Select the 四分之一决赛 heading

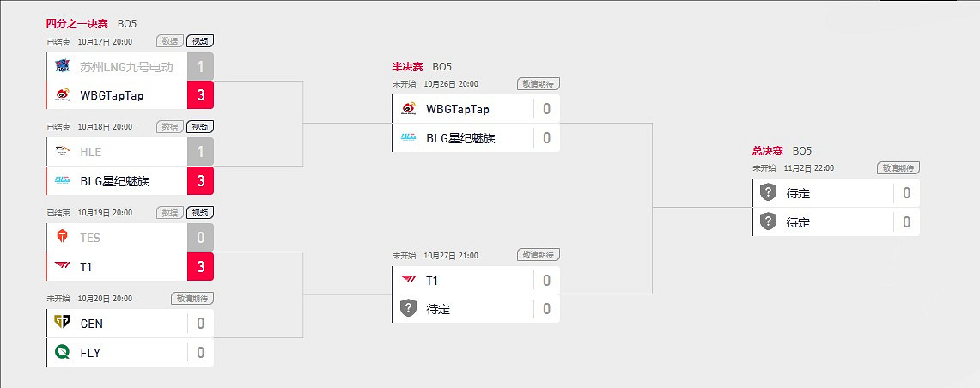(x=77, y=23)
